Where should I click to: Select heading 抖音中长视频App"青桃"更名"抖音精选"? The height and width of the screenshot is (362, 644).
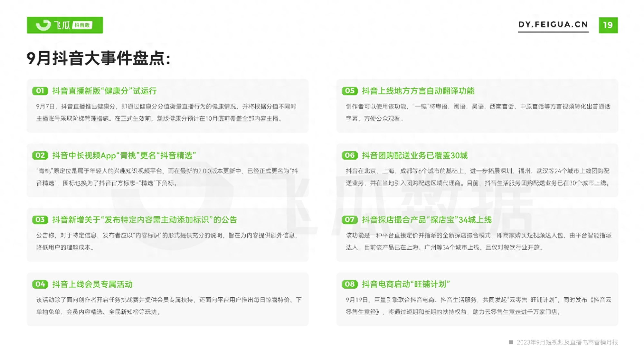tap(124, 155)
